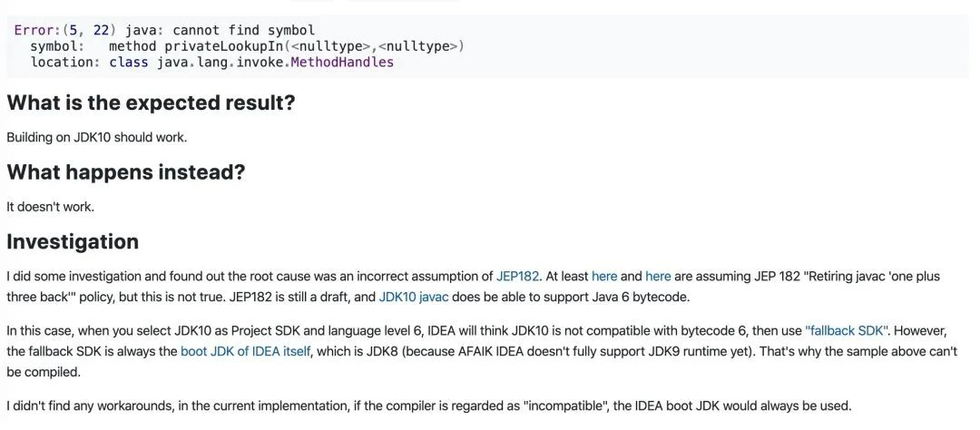This screenshot has height=430, width=980.
Task: Click the first "here" link after "At least"
Action: (x=604, y=276)
